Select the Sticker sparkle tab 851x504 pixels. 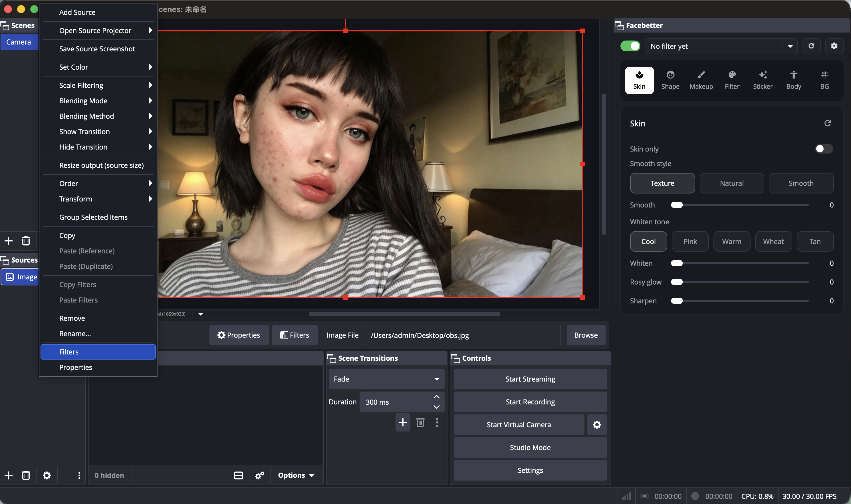(x=763, y=80)
